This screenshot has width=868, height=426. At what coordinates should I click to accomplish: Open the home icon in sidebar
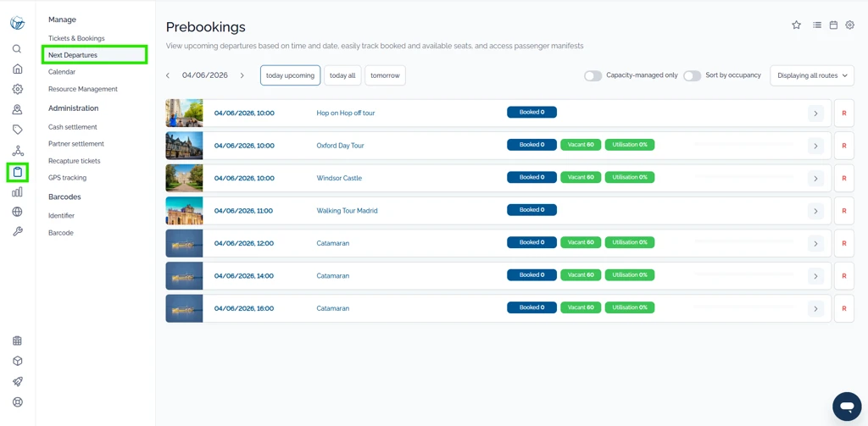coord(17,69)
